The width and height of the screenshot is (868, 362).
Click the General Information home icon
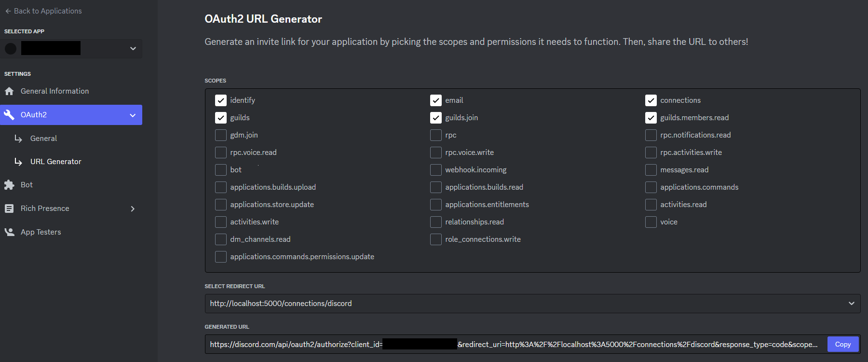pyautogui.click(x=10, y=91)
